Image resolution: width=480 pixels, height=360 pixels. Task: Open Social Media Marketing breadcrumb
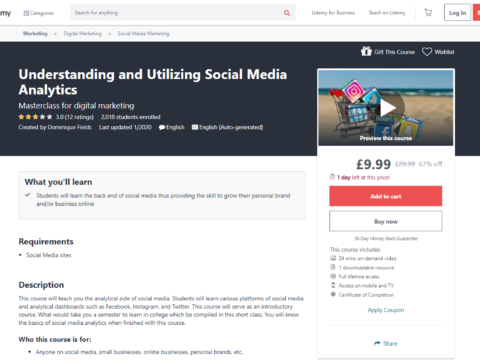[x=143, y=33]
